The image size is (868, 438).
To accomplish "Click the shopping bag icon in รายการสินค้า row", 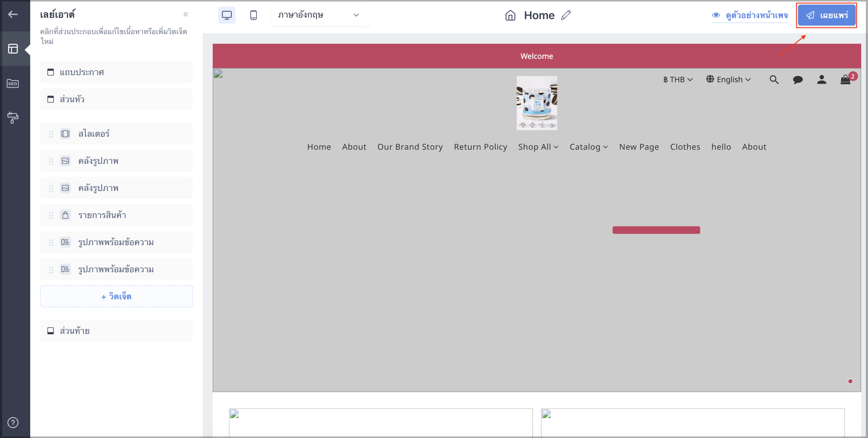I will (65, 215).
